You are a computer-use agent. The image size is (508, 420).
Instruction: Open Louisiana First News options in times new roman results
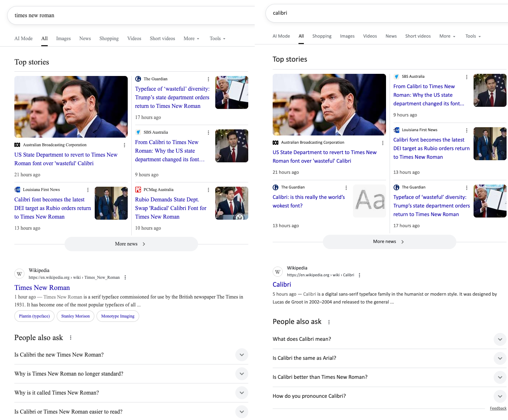(88, 190)
